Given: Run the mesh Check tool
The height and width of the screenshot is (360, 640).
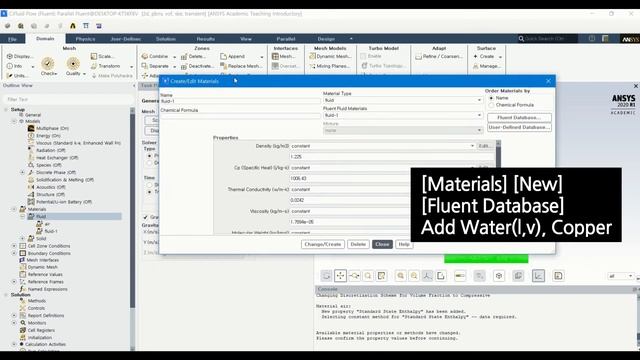Looking at the screenshot, I should pyautogui.click(x=48, y=67).
